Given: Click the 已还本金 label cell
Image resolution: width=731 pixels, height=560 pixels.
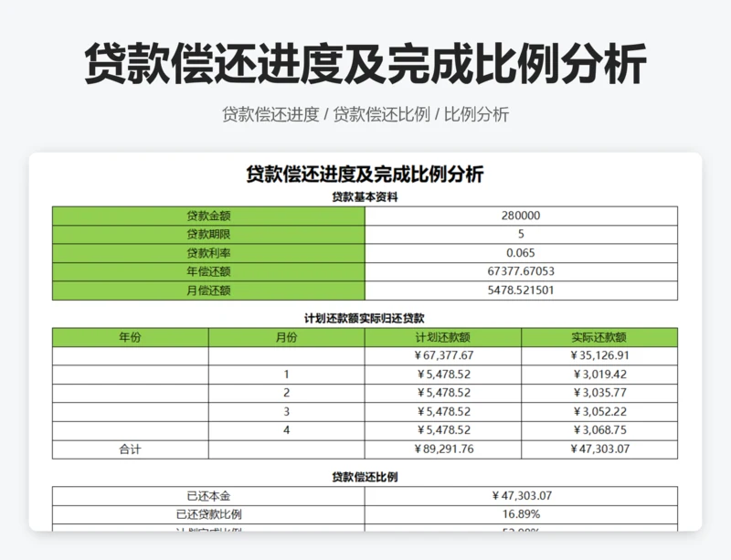Looking at the screenshot, I should pyautogui.click(x=208, y=496).
